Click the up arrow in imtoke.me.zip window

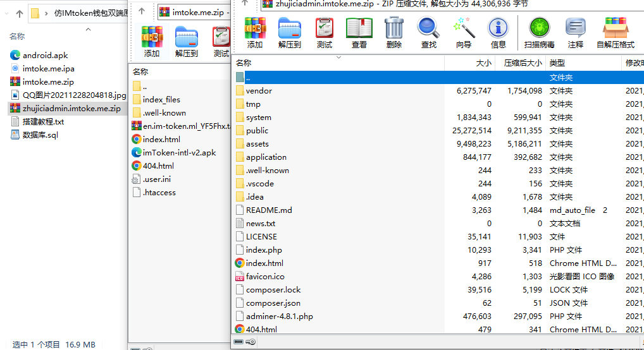142,11
